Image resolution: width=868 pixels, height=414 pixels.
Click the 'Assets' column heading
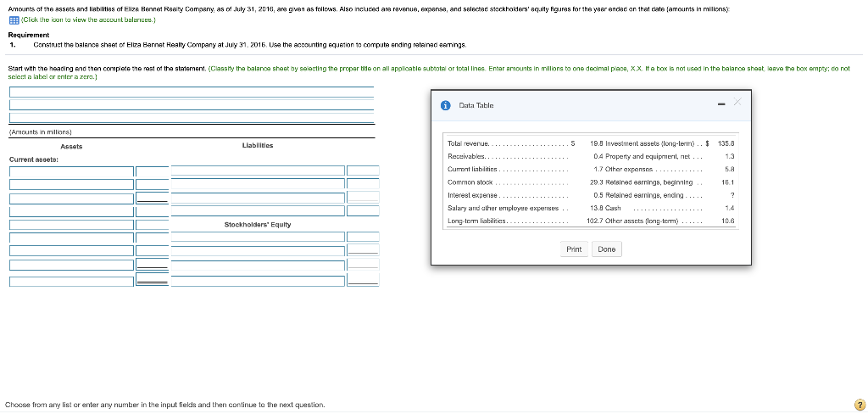[x=71, y=146]
